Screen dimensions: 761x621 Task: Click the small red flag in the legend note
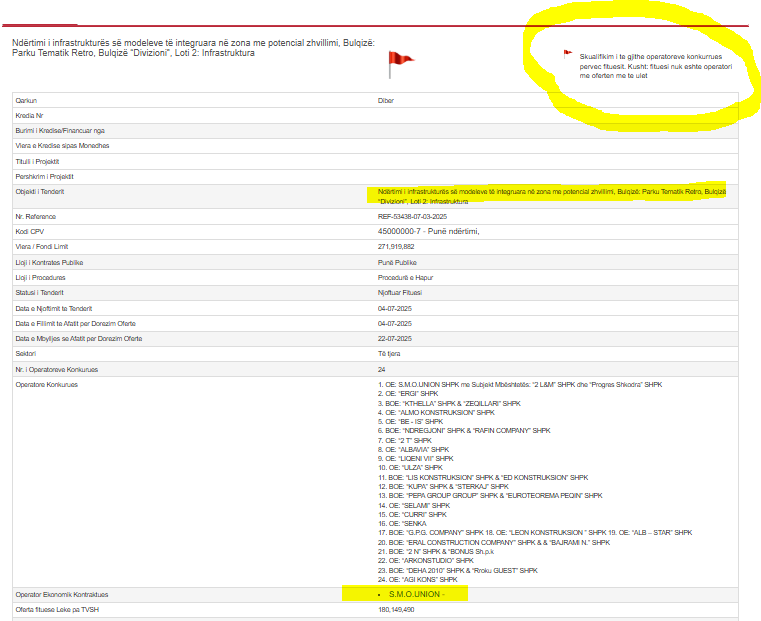click(567, 54)
